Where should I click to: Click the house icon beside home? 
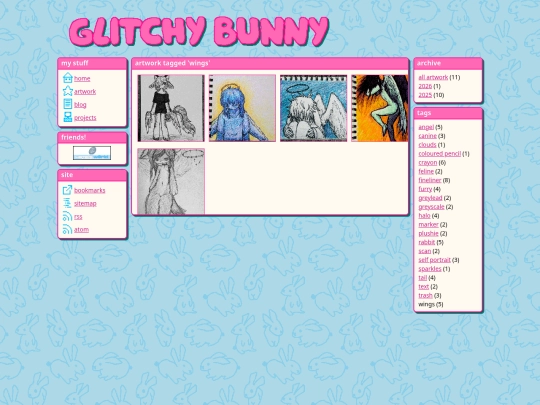[x=68, y=78]
